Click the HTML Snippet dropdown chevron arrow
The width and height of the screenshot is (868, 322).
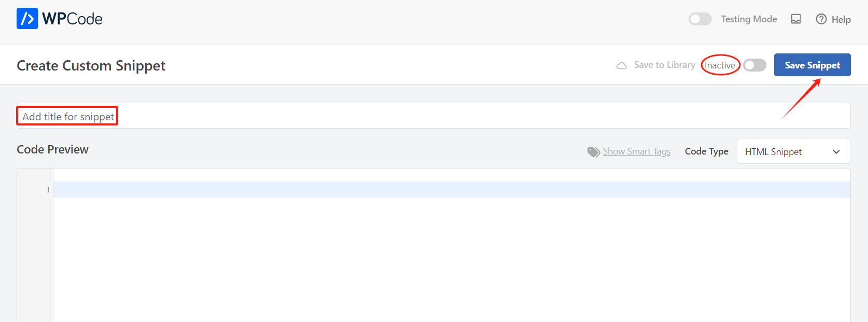[836, 152]
